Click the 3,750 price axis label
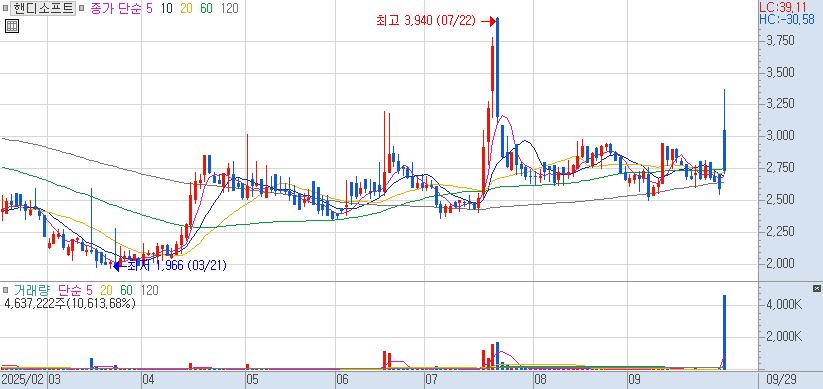The width and height of the screenshot is (823, 389). (779, 40)
